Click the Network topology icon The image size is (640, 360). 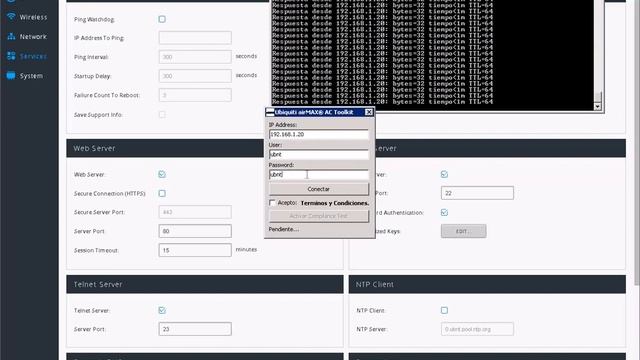pos(11,36)
